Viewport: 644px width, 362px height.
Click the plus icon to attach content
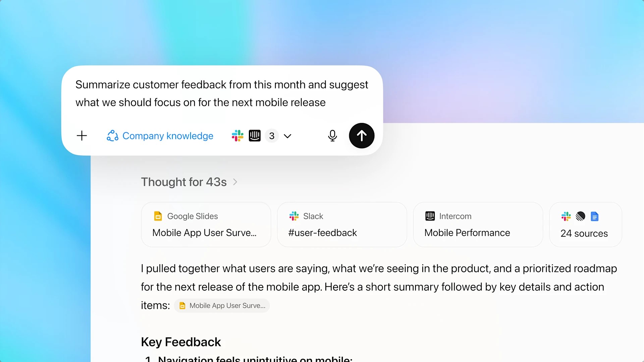82,136
